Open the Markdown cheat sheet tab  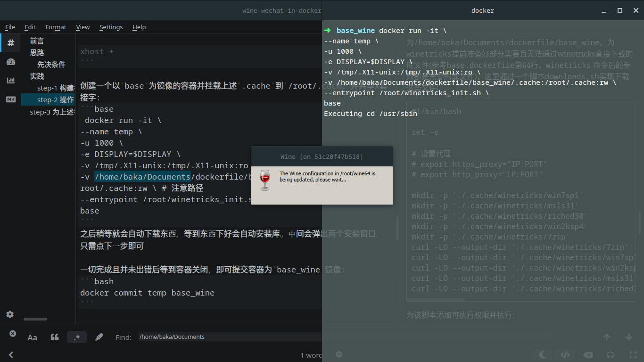(10, 99)
